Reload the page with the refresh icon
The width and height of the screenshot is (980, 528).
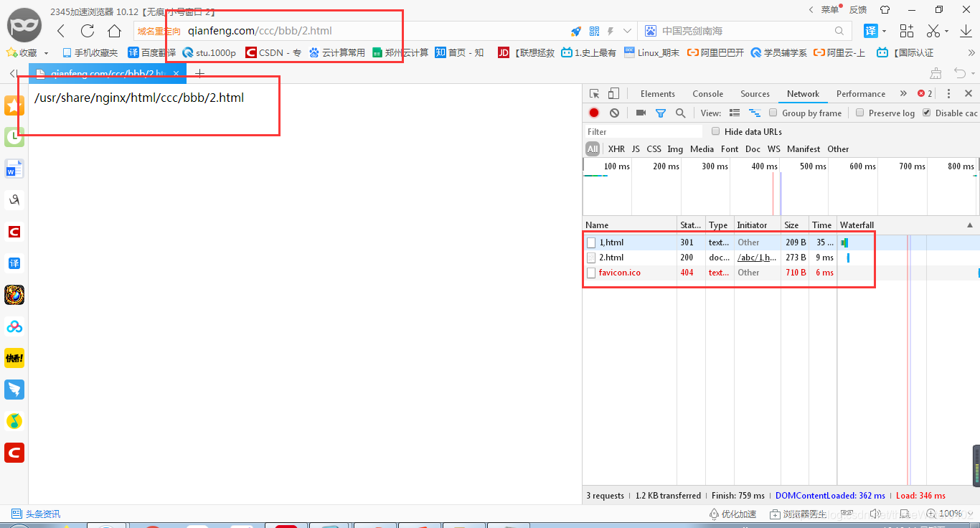[88, 31]
